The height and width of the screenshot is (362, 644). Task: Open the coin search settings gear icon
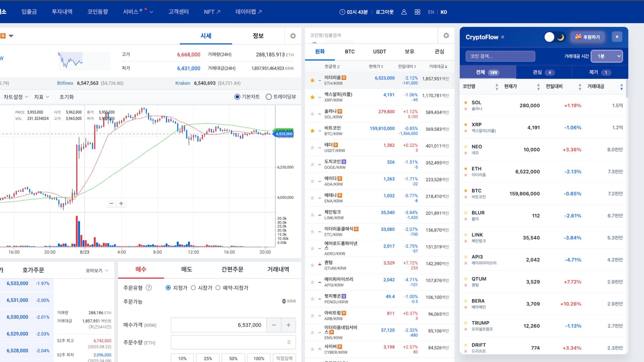[x=446, y=35]
